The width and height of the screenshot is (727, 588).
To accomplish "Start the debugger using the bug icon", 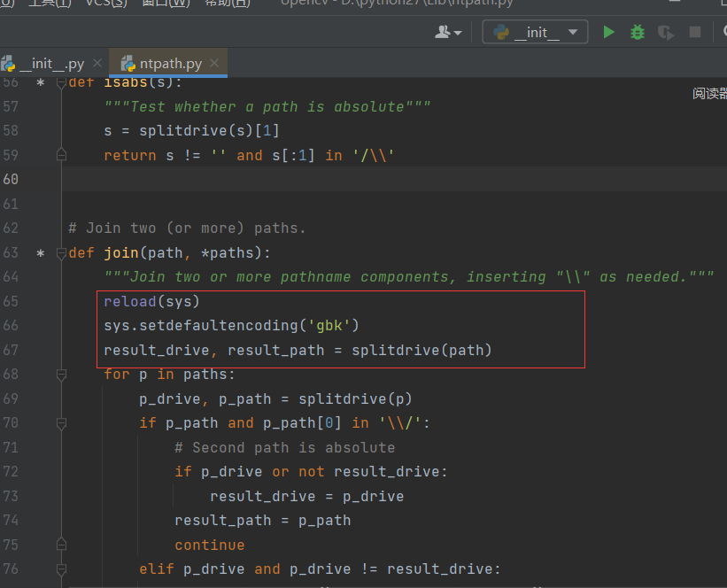I will coord(637,31).
